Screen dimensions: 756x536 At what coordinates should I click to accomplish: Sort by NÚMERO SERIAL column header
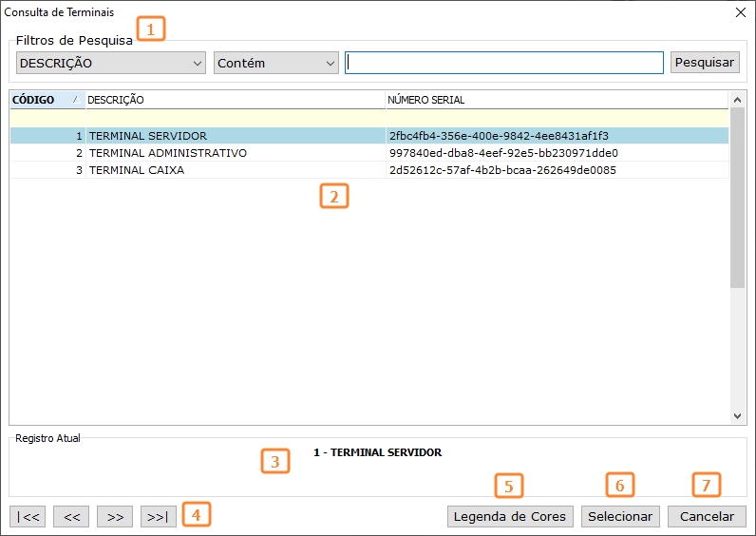pos(556,100)
